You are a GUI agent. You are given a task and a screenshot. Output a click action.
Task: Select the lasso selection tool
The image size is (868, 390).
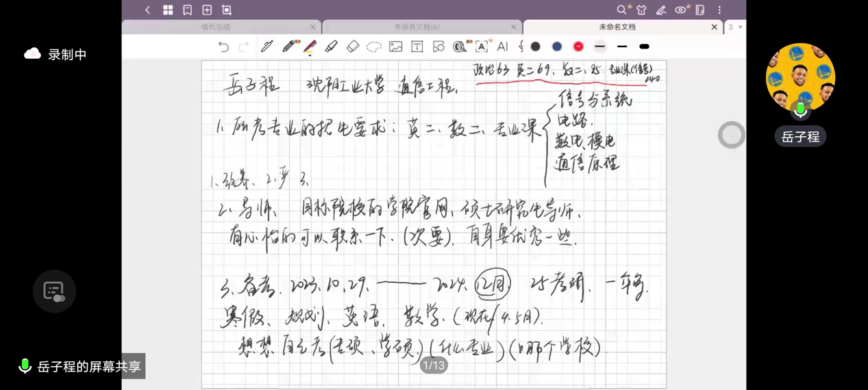pos(373,47)
